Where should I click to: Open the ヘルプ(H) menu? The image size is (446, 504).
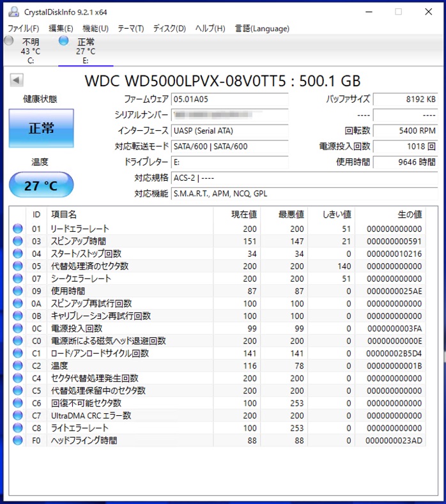click(210, 29)
